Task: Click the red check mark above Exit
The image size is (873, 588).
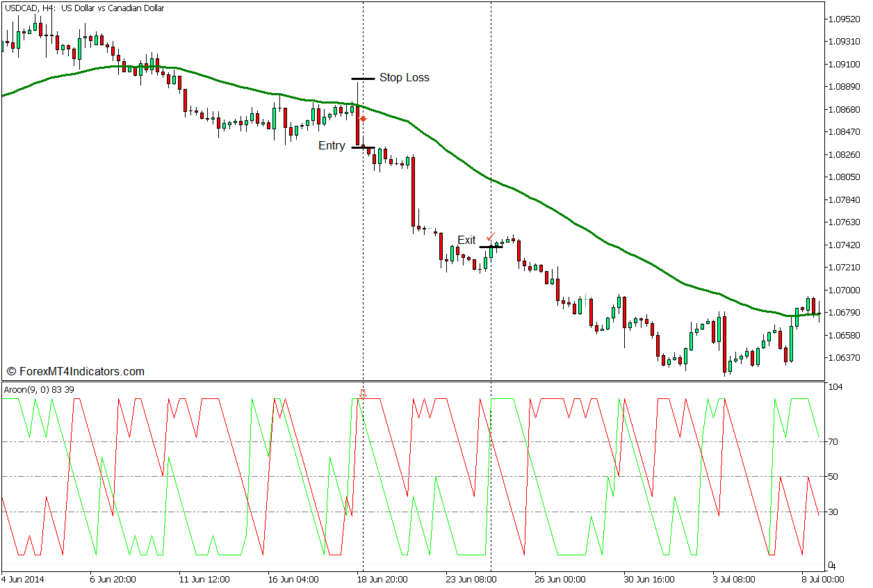Action: coord(491,237)
